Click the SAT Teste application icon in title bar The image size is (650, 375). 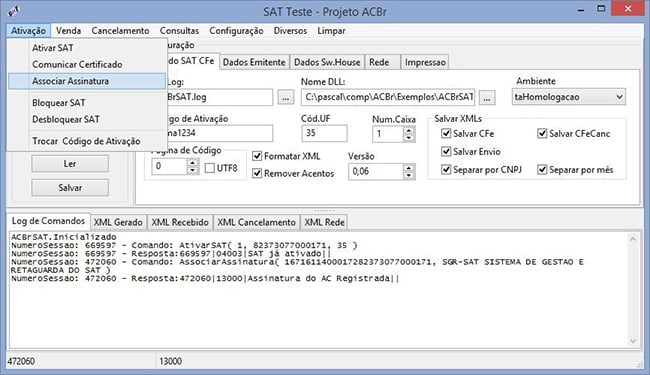[x=14, y=11]
